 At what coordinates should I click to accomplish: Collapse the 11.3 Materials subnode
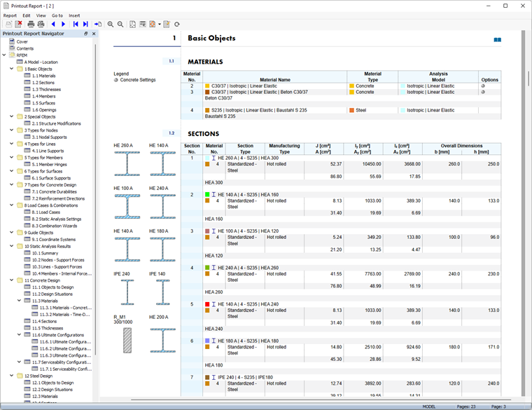(x=20, y=301)
